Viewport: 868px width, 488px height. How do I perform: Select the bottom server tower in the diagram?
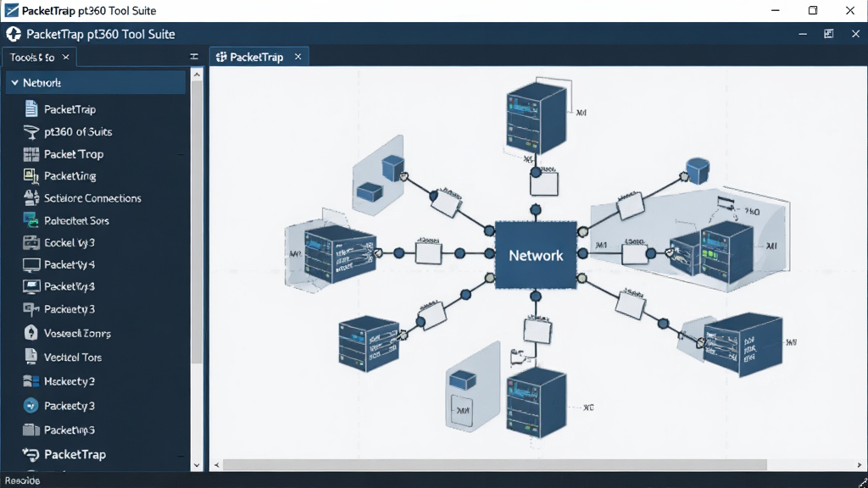click(536, 404)
